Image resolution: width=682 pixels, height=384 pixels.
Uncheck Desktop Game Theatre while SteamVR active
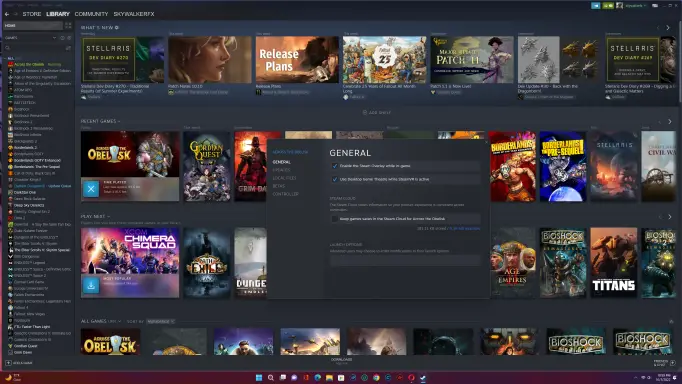pyautogui.click(x=334, y=179)
